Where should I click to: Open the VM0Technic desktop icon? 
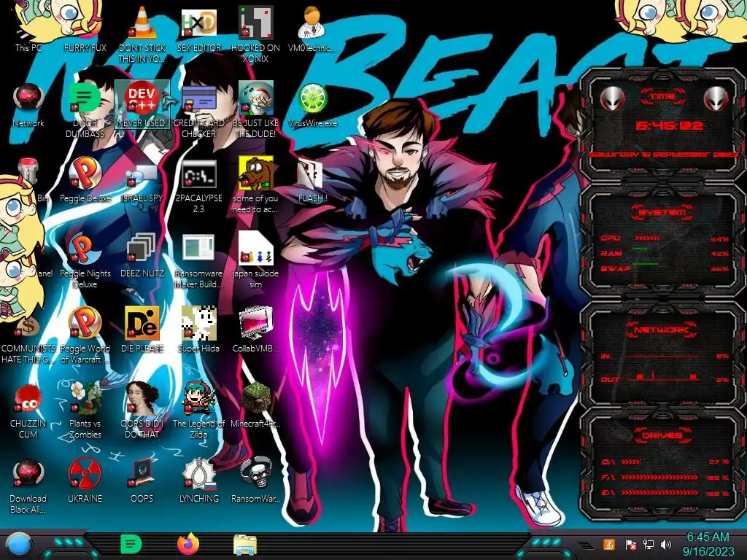coord(312,29)
